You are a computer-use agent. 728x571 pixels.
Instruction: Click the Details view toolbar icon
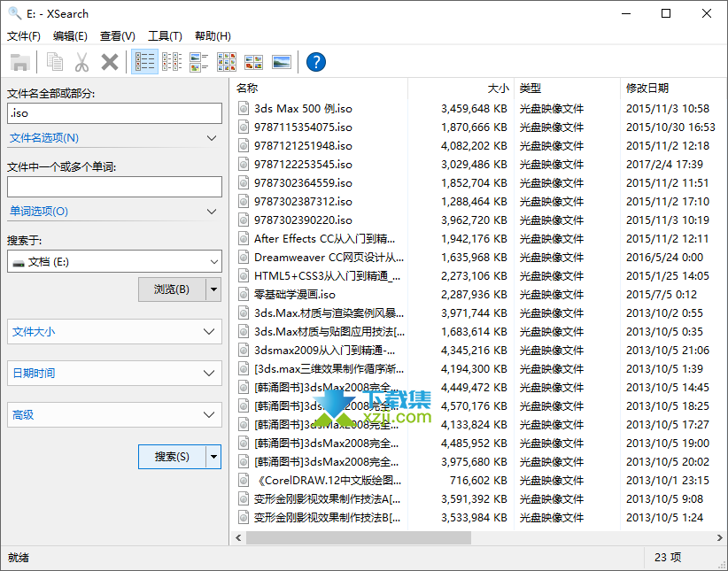coord(144,62)
